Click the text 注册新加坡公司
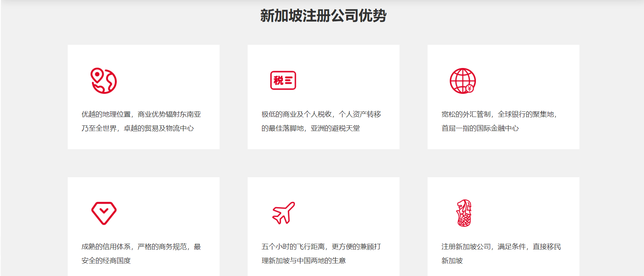The image size is (644, 276). [x=466, y=247]
